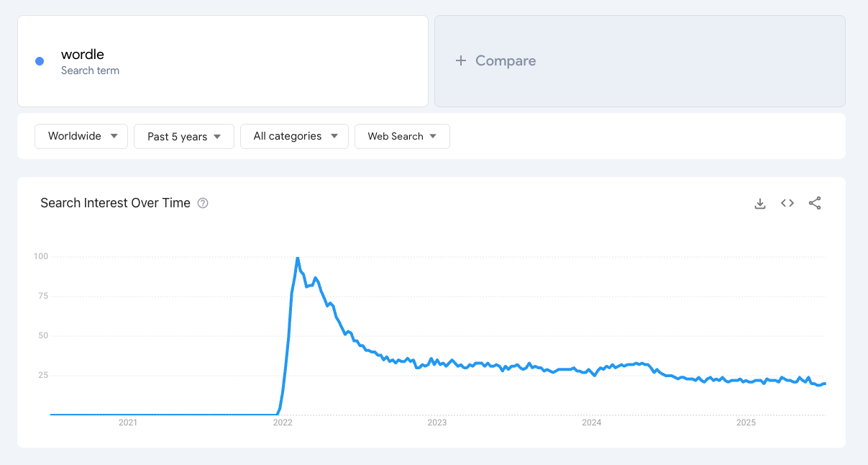The width and height of the screenshot is (868, 465).
Task: Expand the All categories dropdown
Action: click(294, 136)
